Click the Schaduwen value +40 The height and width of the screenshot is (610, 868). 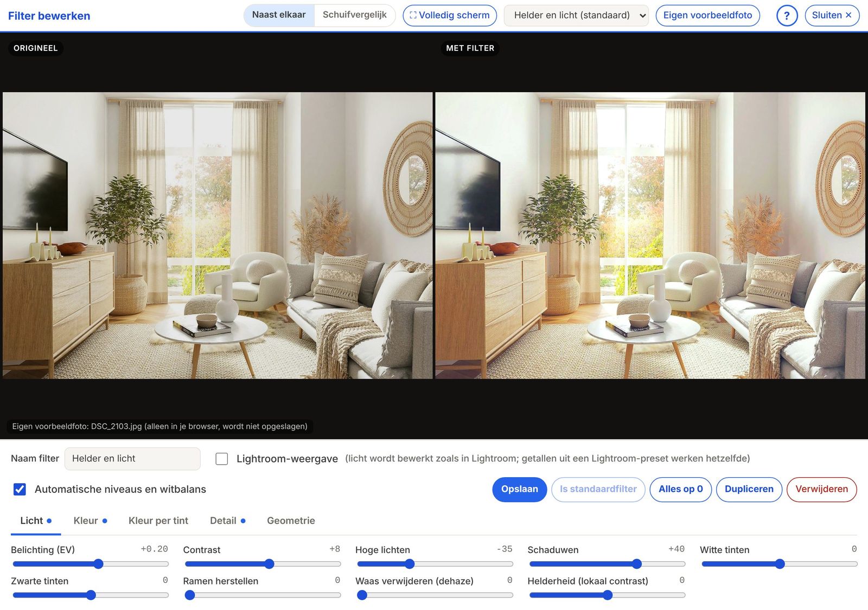[x=676, y=549]
